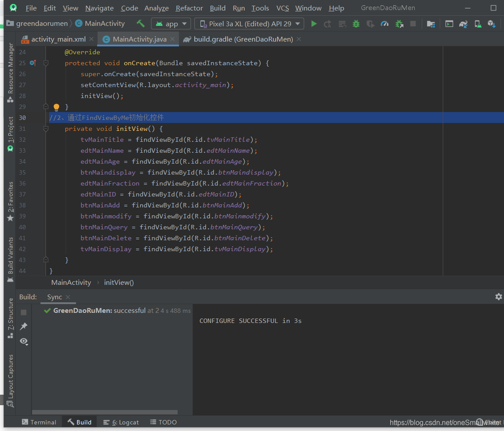
Task: Attach debugger to Android process icon
Action: (399, 24)
